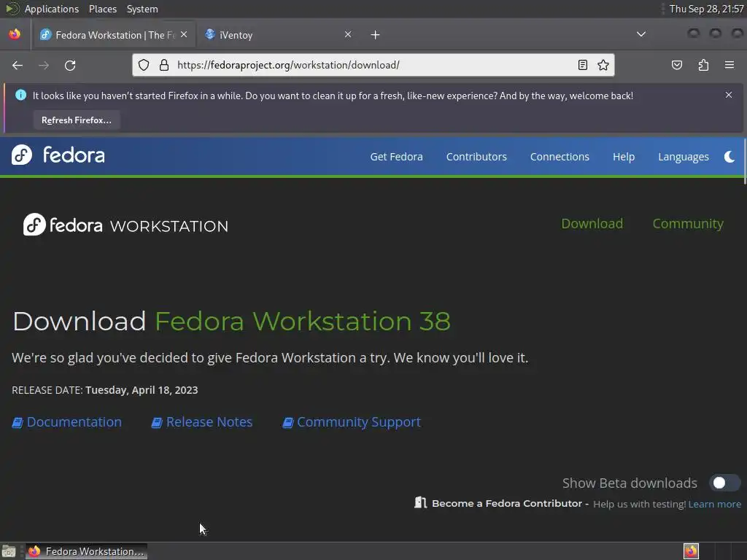Click the Community Support book icon

tap(287, 422)
